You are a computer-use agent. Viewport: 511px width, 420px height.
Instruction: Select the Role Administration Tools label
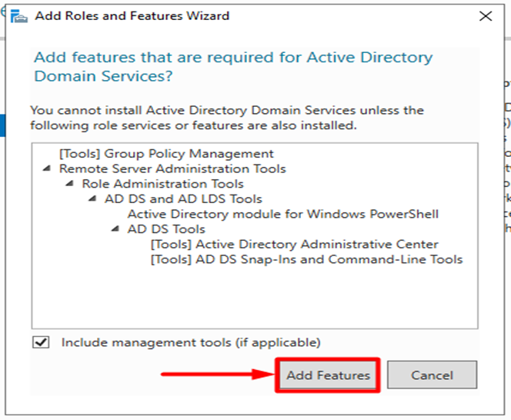click(162, 184)
